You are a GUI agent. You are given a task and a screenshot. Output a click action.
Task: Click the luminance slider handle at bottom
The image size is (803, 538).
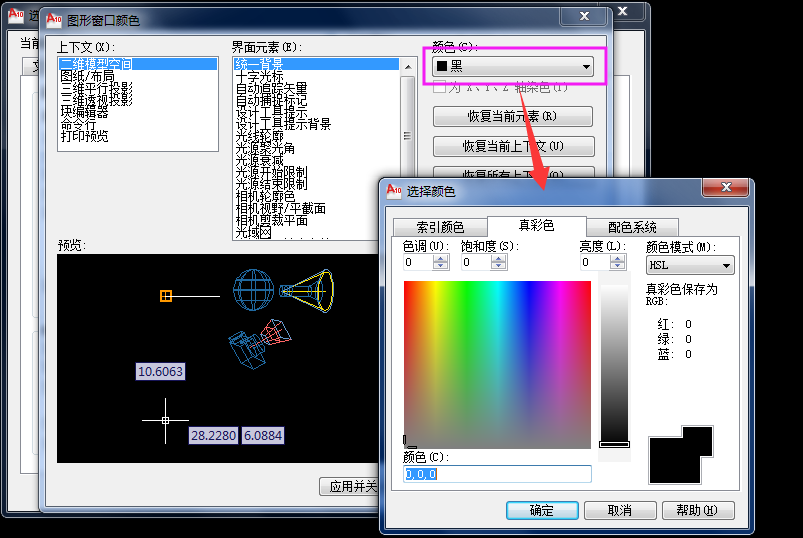point(615,445)
